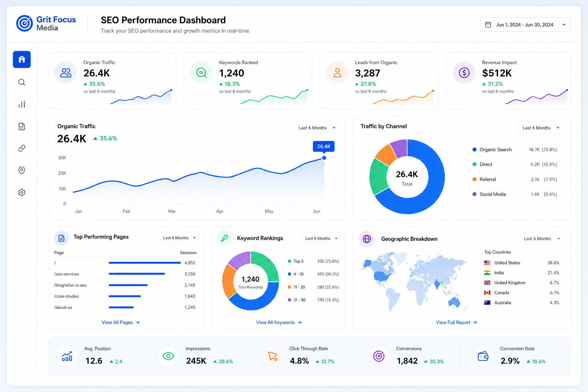Click the Leads from Organic person icon

[337, 73]
